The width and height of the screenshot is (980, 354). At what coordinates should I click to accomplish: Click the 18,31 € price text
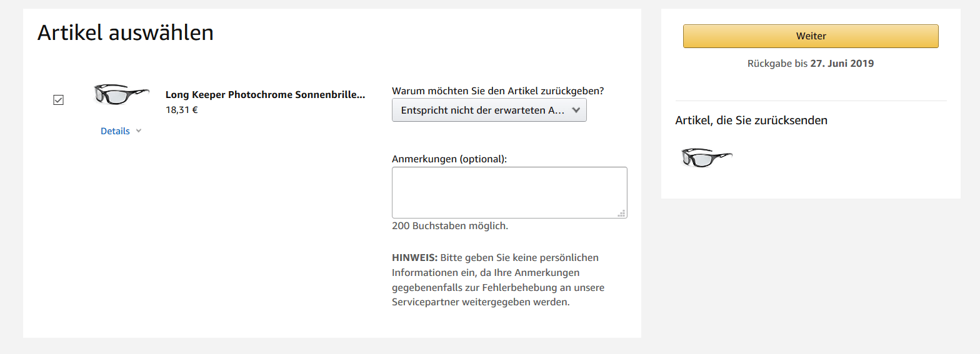coord(182,110)
